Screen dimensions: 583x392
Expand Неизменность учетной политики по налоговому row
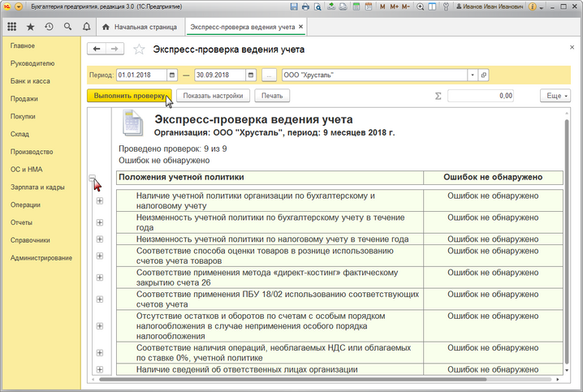(x=100, y=239)
